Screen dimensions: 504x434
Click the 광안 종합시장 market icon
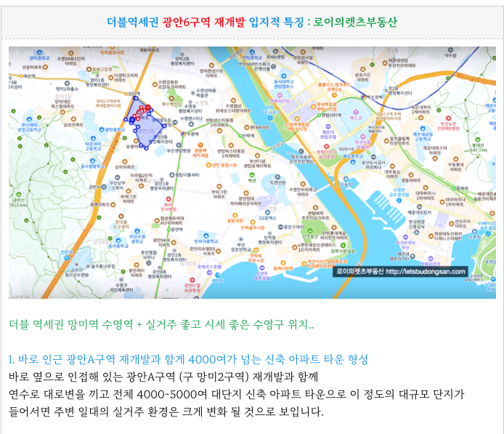(x=208, y=165)
